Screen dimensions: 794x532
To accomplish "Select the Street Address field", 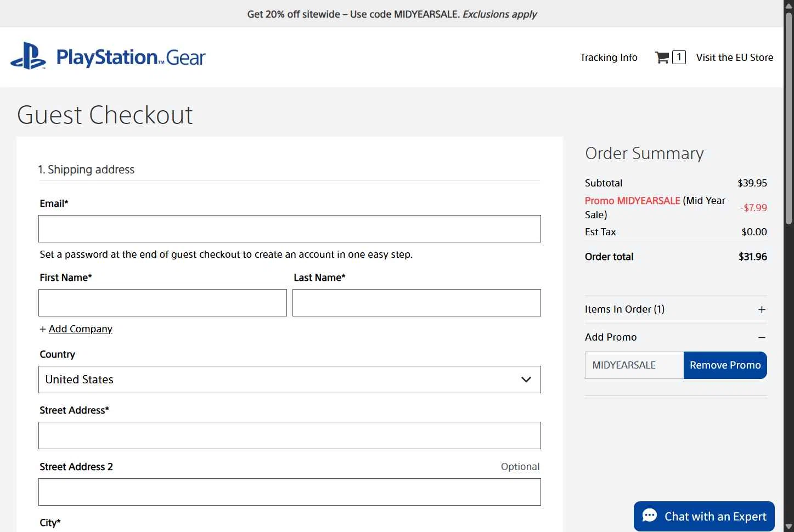I will tap(289, 435).
